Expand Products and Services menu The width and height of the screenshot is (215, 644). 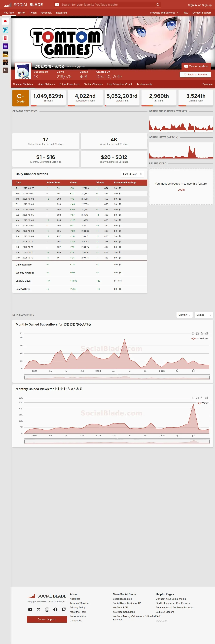click(165, 13)
